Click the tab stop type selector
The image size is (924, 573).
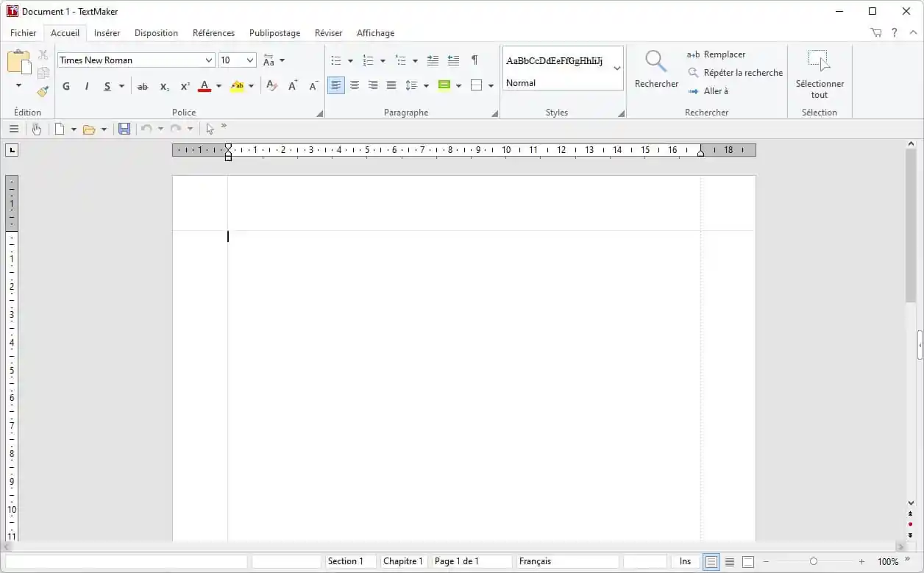(12, 150)
